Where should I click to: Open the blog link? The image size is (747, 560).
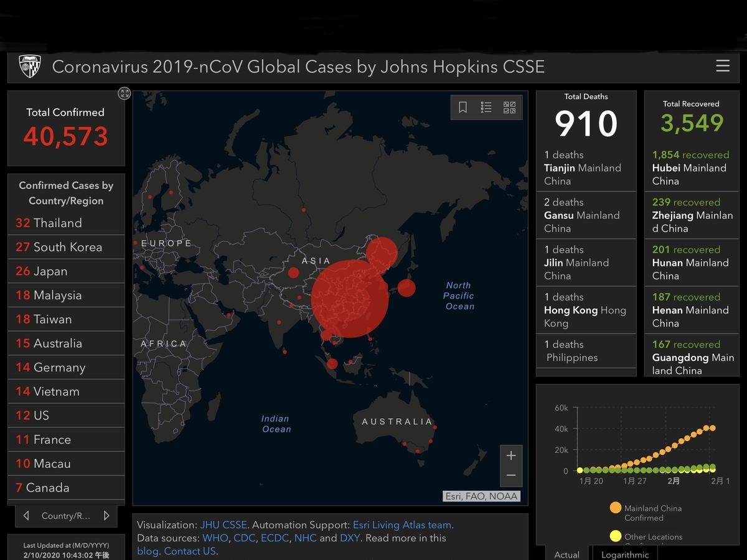tap(148, 551)
